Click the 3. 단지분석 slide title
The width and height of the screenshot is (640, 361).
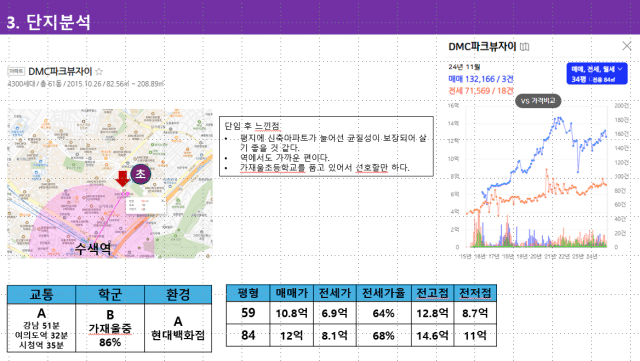[x=49, y=22]
